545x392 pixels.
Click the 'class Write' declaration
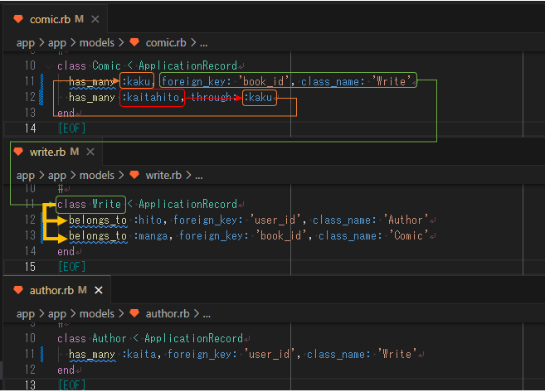[89, 204]
